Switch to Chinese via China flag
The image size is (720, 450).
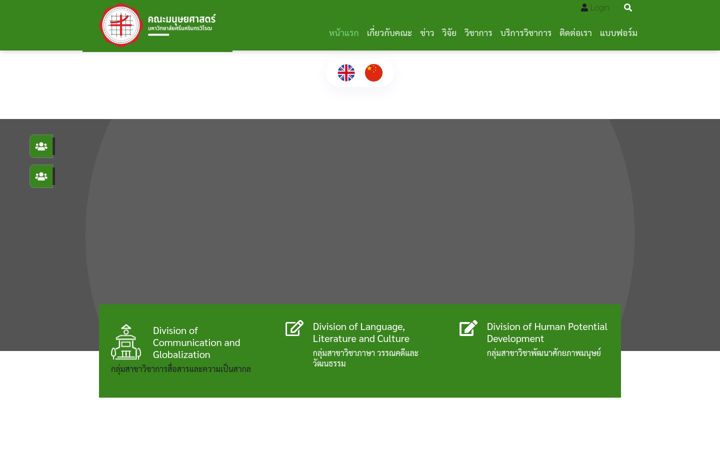374,73
